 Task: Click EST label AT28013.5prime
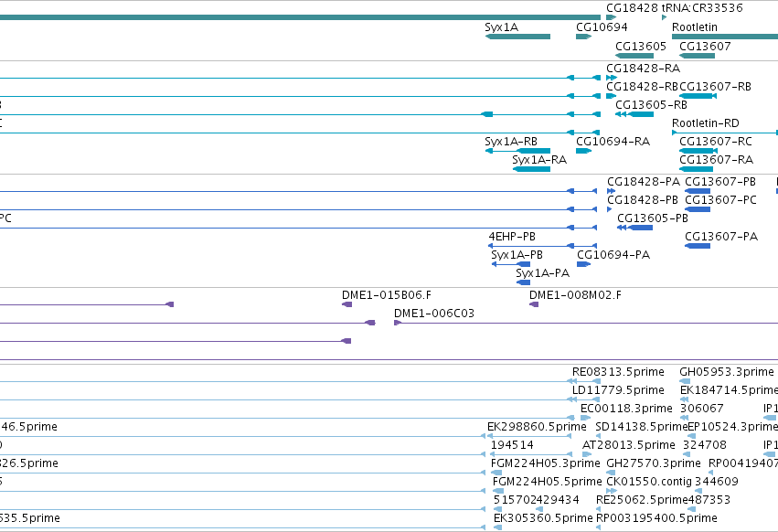tap(629, 445)
